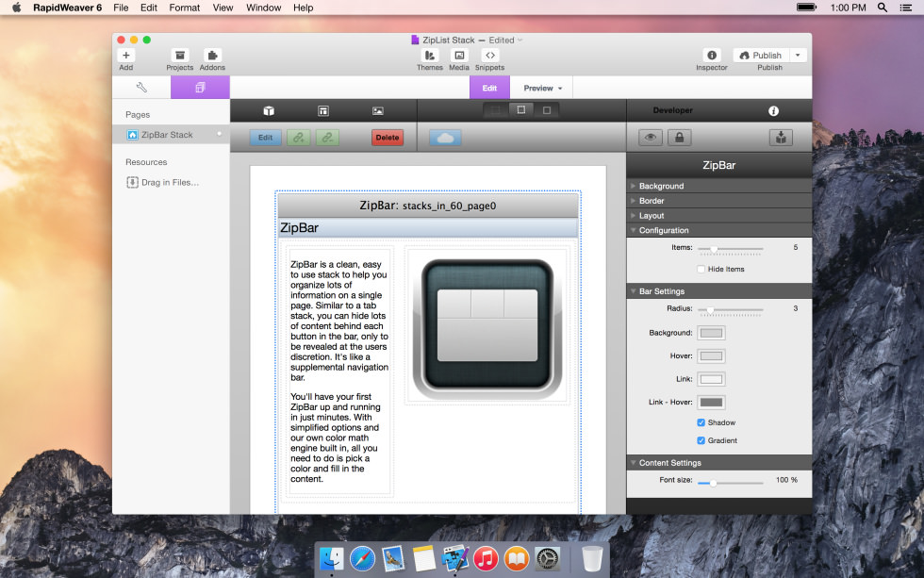The height and width of the screenshot is (578, 924).
Task: Adjust the Font size slider
Action: (730, 483)
